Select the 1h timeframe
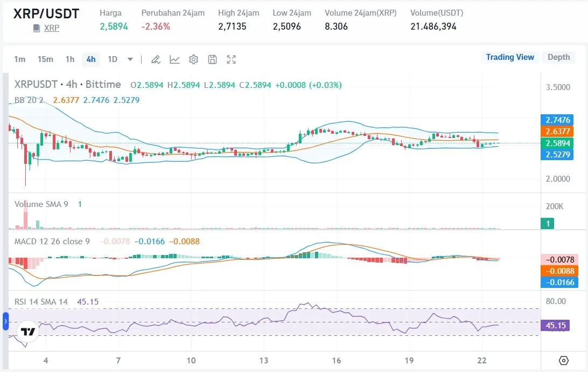This screenshot has width=588, height=372. (x=70, y=59)
